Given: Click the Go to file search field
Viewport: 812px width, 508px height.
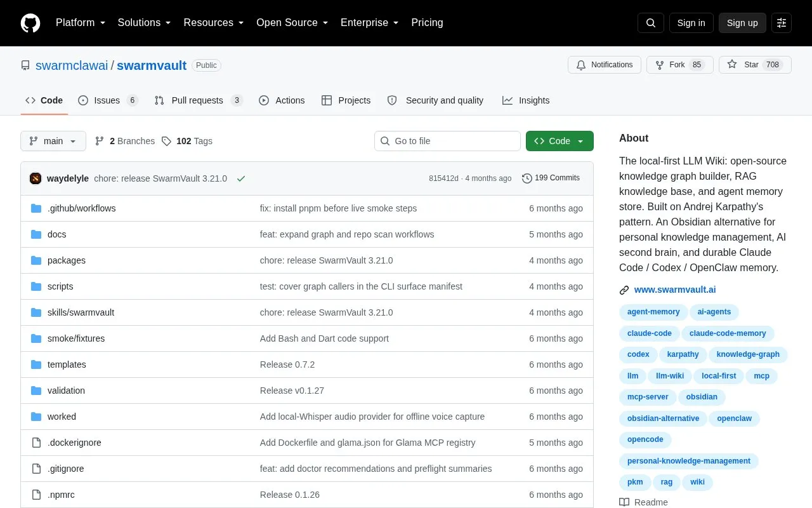Looking at the screenshot, I should pos(447,141).
